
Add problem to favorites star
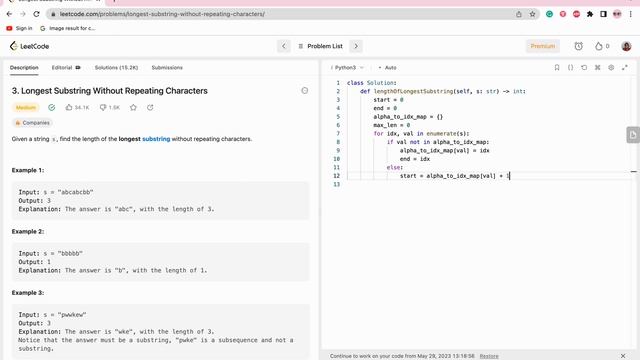click(x=133, y=107)
